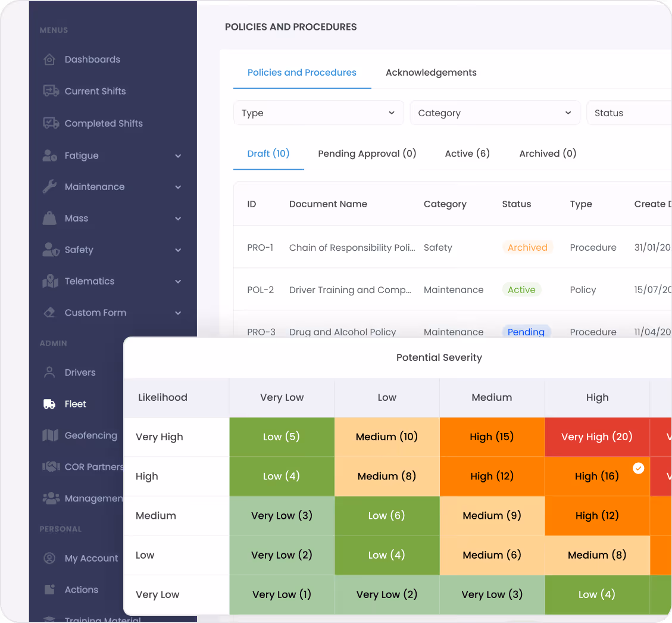Screen dimensions: 672x623
Task: Open Drug and Alcohol Policy document
Action: coord(342,332)
